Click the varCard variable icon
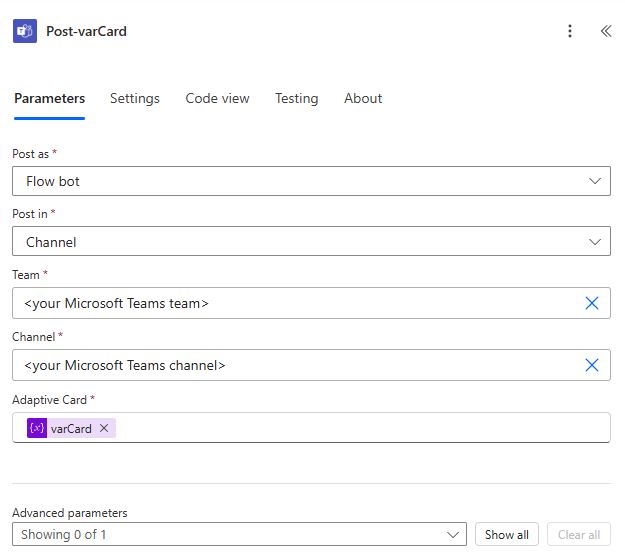Viewport: 625px width, 554px height. coord(37,428)
